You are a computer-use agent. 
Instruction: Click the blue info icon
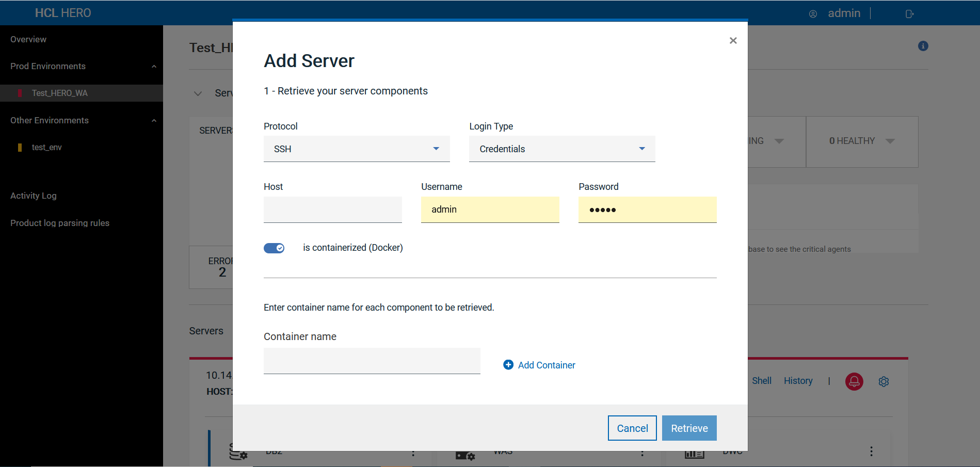click(x=923, y=46)
